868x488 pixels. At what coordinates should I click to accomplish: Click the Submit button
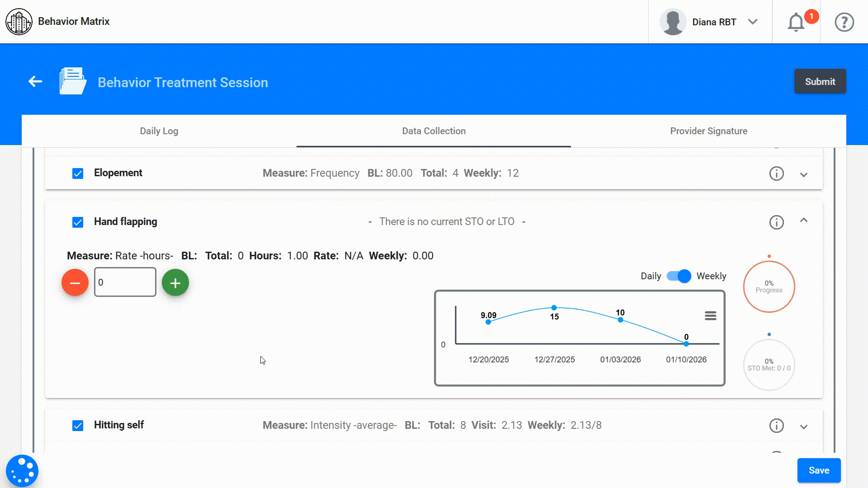[820, 82]
